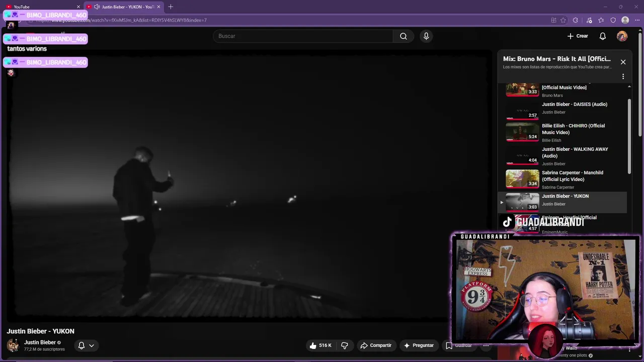The image size is (644, 362).
Task: Open more actions ellipsis under video
Action: pos(486,345)
